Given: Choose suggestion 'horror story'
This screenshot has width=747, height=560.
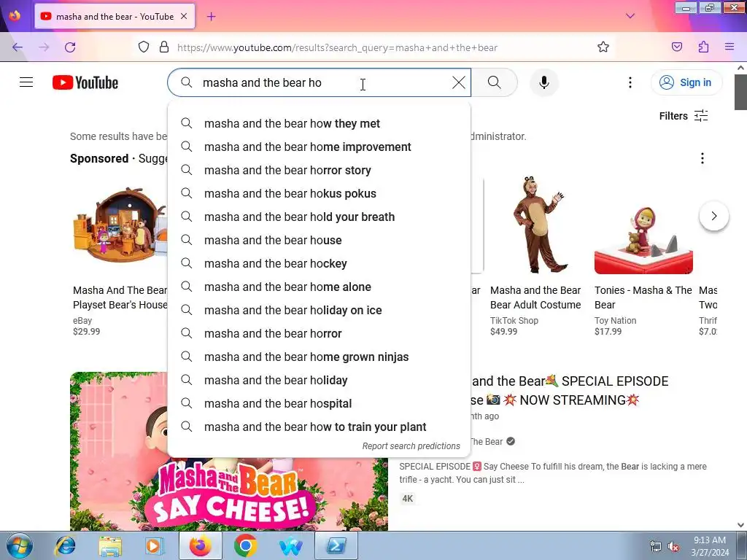Looking at the screenshot, I should click(x=320, y=171).
